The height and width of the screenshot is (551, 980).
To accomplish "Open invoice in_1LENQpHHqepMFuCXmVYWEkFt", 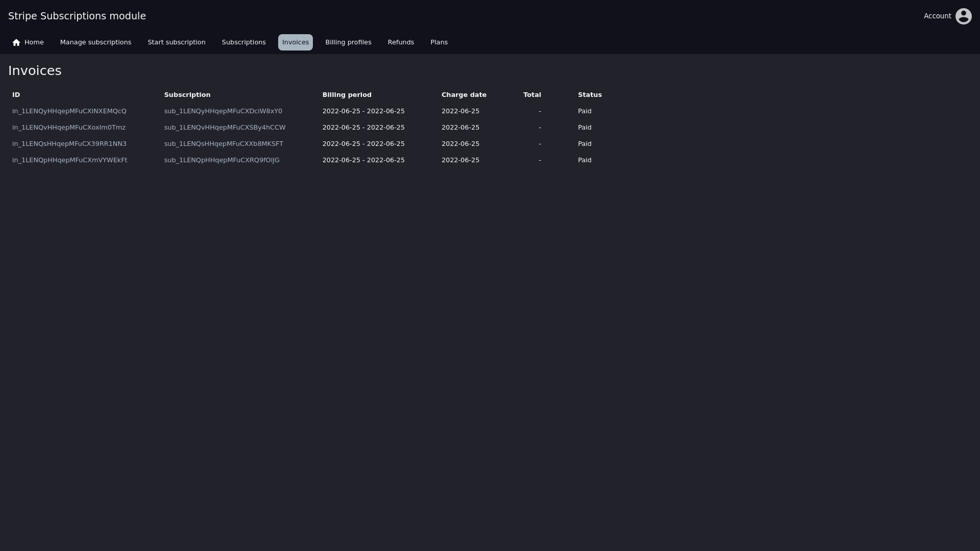I will pyautogui.click(x=70, y=160).
